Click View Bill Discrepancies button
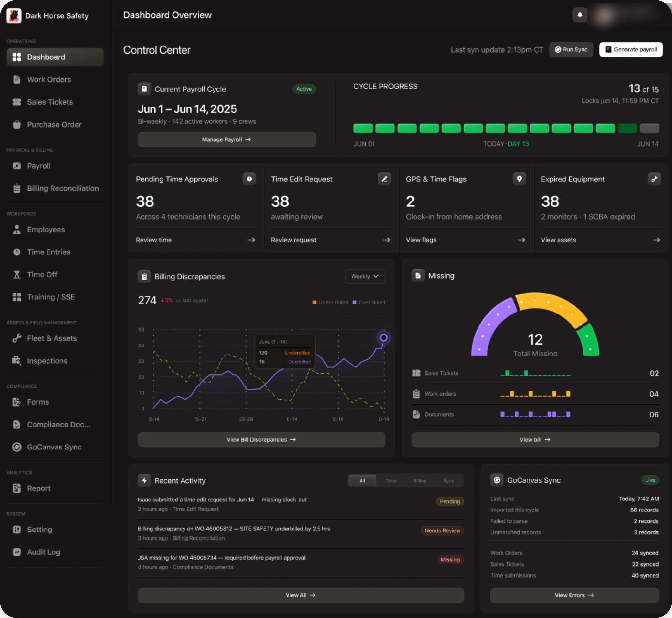The height and width of the screenshot is (618, 672). click(x=261, y=439)
